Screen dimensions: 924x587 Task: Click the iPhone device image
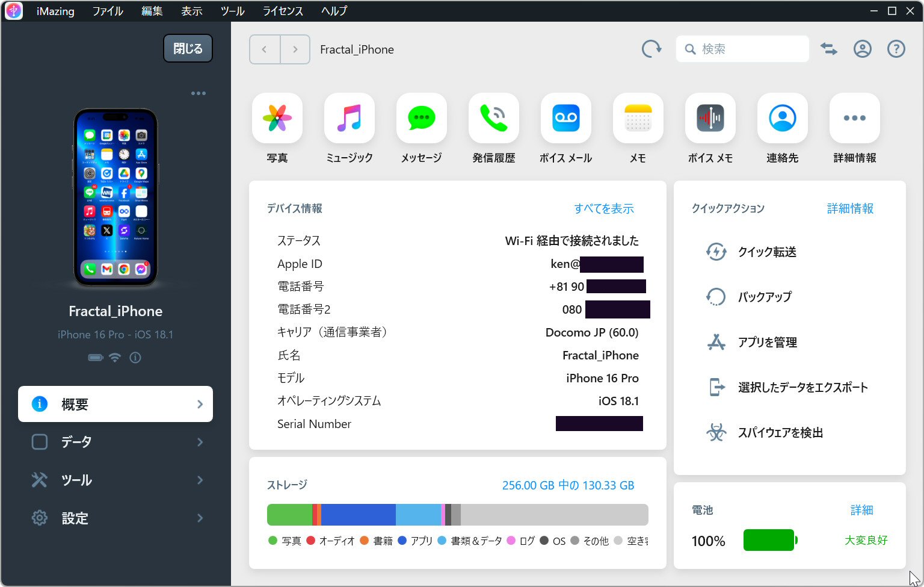coord(115,197)
